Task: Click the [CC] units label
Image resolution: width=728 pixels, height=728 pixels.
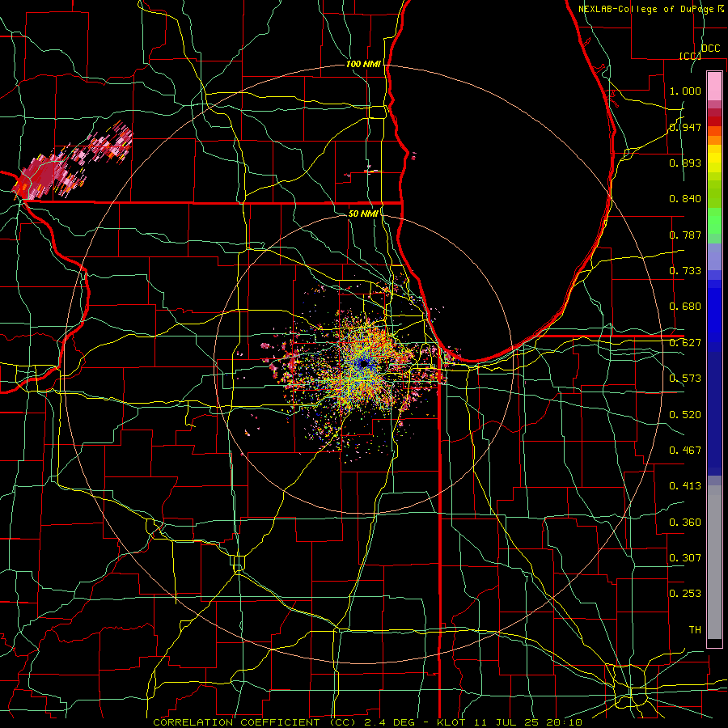Action: coord(690,56)
